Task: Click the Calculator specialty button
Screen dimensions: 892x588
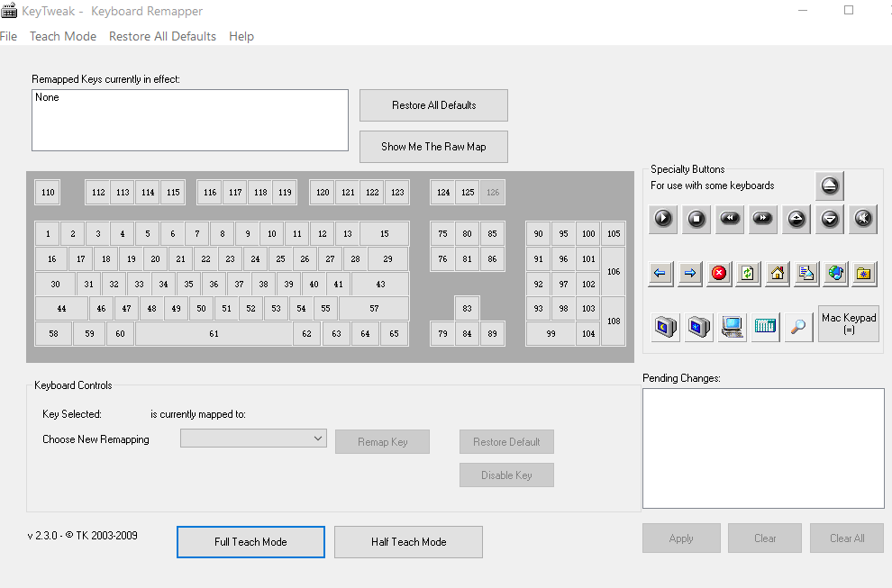Action: click(765, 326)
